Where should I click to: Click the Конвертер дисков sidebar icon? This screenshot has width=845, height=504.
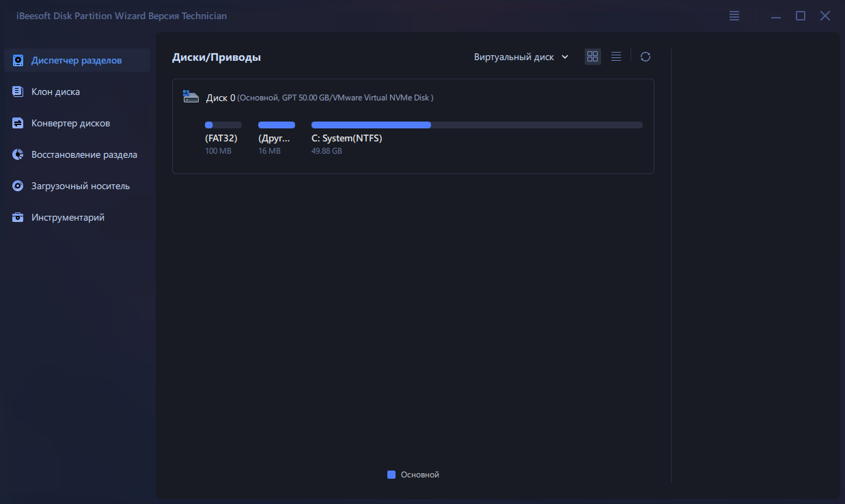(x=18, y=123)
